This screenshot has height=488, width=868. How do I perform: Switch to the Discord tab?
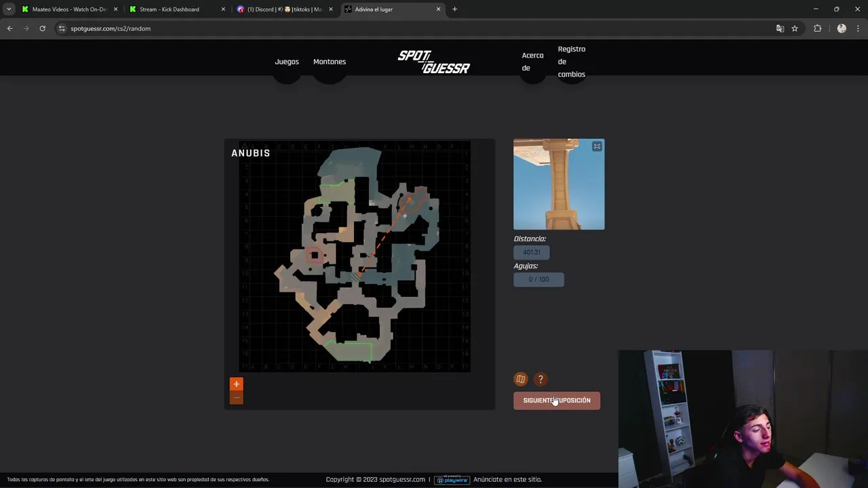click(x=283, y=9)
